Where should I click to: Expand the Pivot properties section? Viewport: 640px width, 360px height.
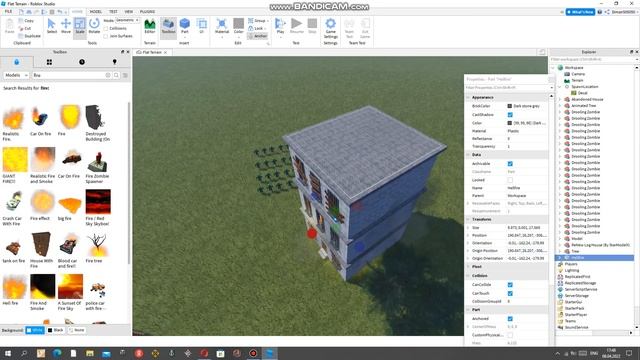click(468, 267)
